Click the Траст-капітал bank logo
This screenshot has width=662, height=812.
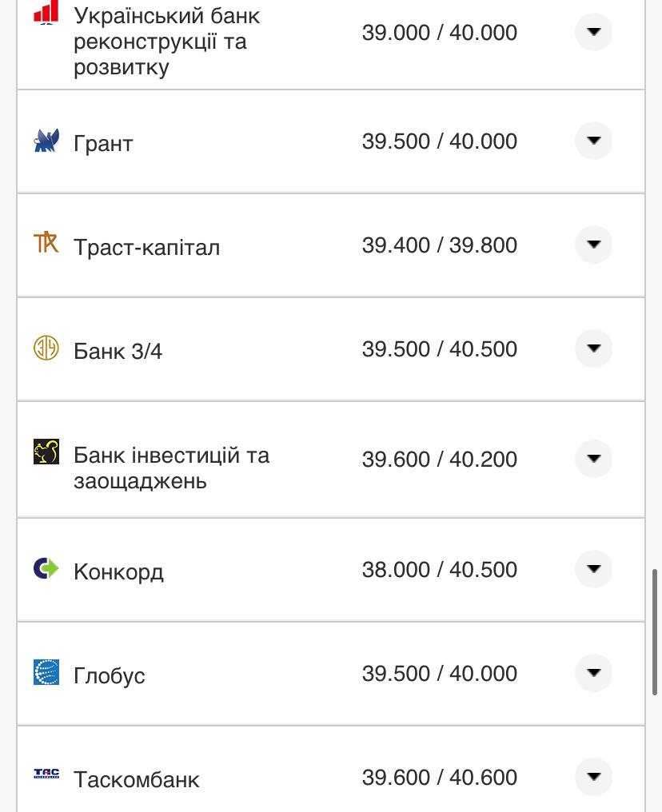click(x=46, y=242)
